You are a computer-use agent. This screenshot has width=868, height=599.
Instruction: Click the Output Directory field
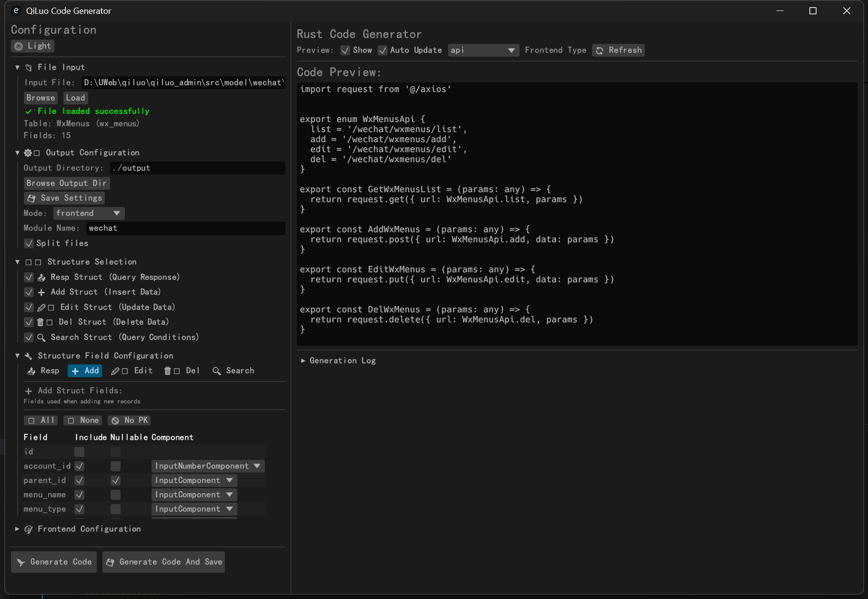click(198, 168)
